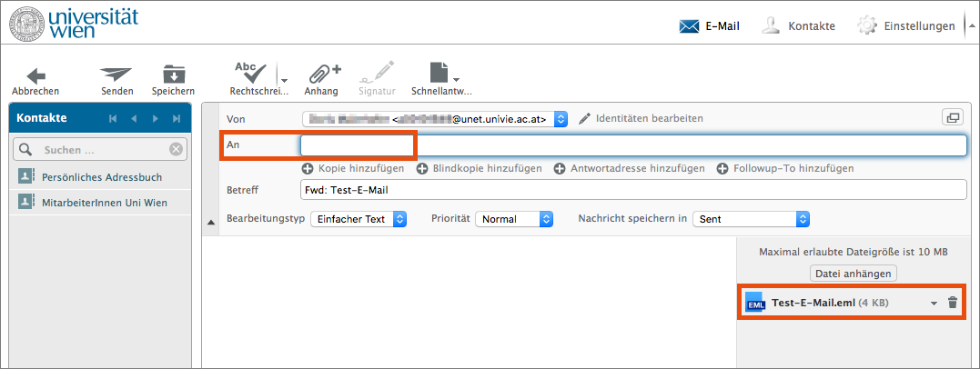
Task: Save draft using Speichern icon
Action: coord(173,75)
